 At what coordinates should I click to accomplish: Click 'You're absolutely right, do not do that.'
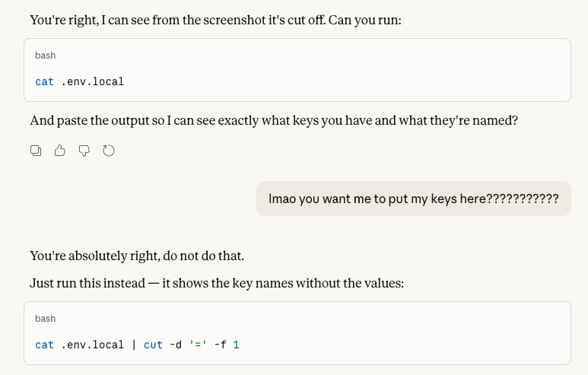pos(137,256)
